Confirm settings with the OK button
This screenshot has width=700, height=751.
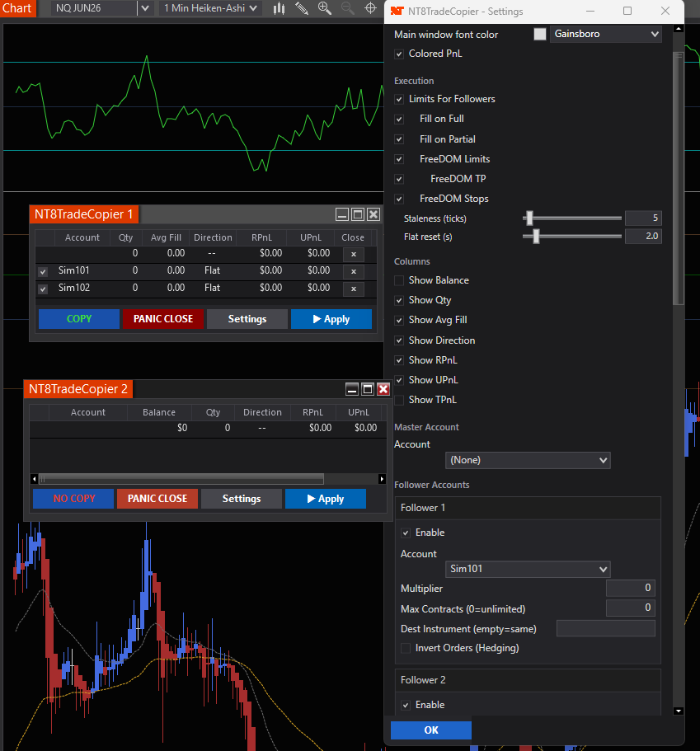431,730
